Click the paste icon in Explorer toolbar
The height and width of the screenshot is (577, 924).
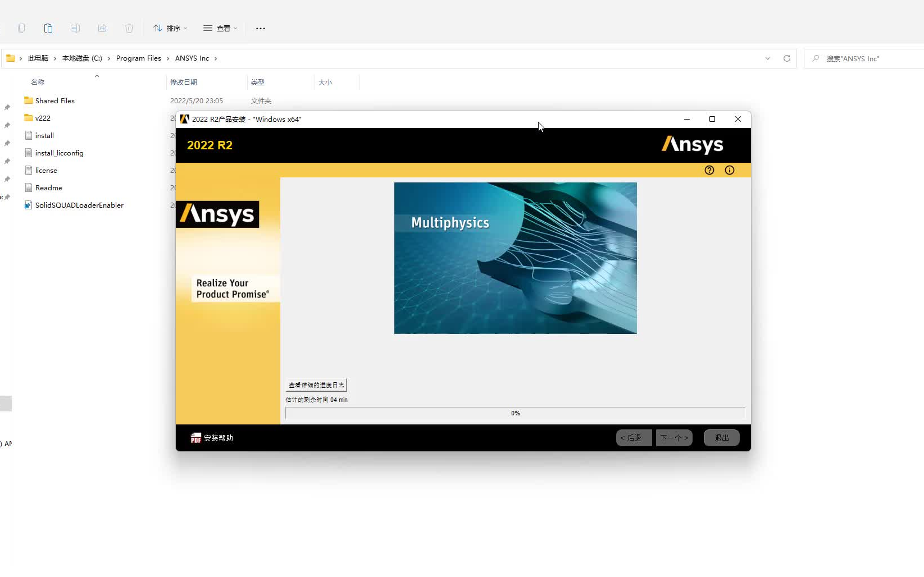click(x=48, y=28)
